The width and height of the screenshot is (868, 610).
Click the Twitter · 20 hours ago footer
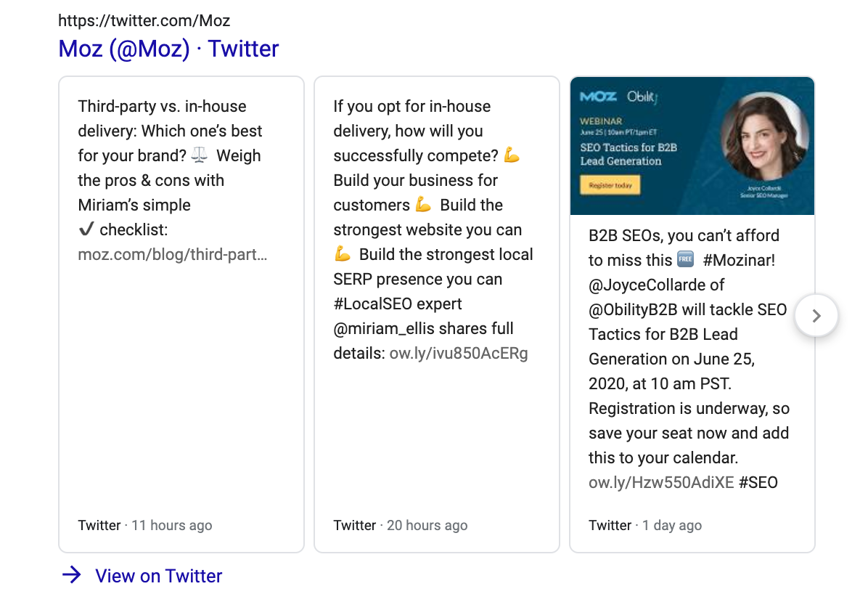click(401, 525)
